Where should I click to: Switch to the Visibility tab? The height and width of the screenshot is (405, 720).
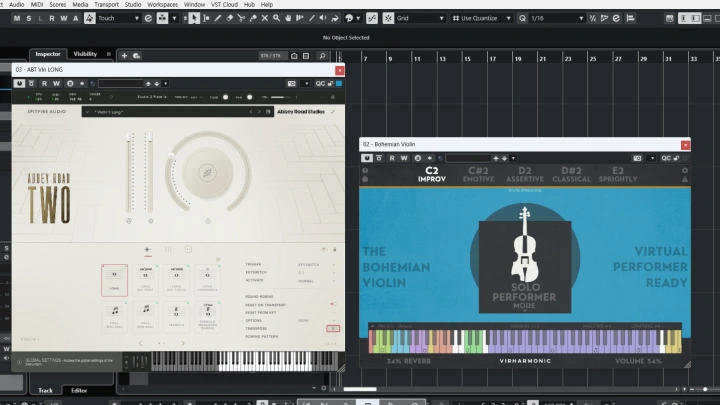[85, 54]
